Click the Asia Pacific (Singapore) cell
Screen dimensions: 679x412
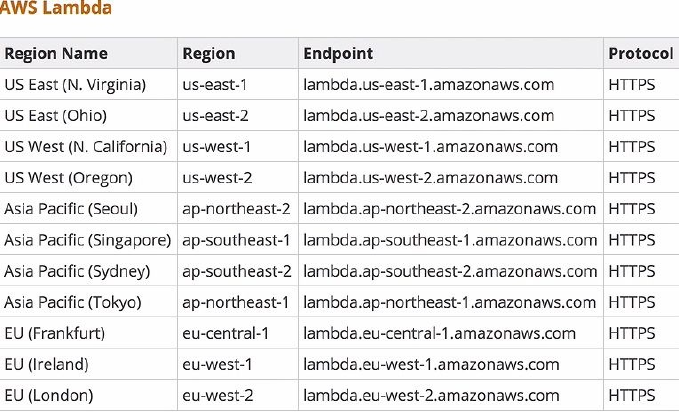[x=88, y=240]
